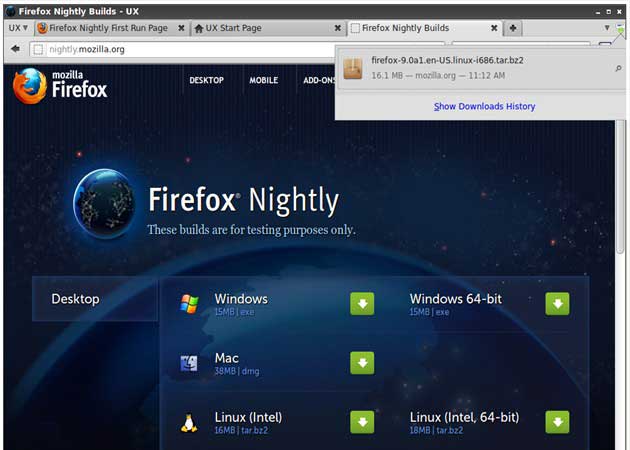
Task: Click the green Windows download arrow
Action: click(x=362, y=304)
